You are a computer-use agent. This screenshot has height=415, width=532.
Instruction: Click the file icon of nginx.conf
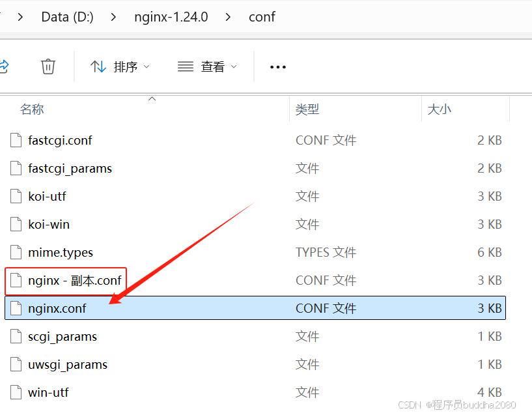(x=16, y=308)
